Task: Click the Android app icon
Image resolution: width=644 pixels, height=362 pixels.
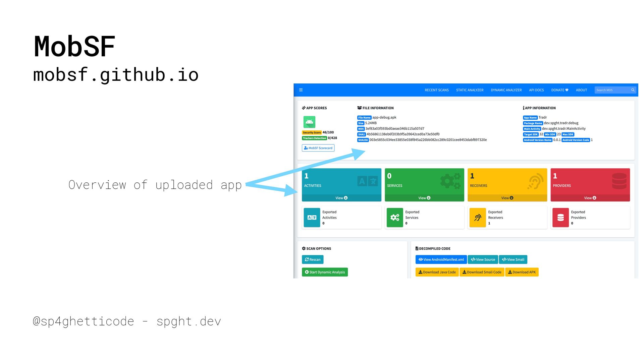Action: point(309,122)
